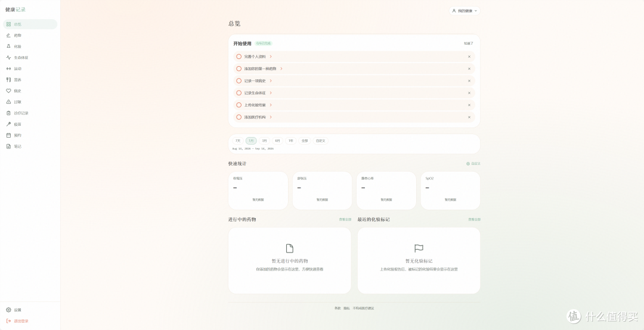Select the 1月 date range tab
The height and width of the screenshot is (330, 644).
point(251,141)
